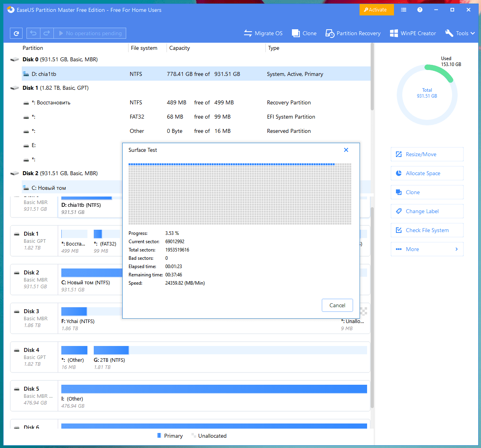
Task: Click the orange Activate button
Action: click(x=377, y=10)
